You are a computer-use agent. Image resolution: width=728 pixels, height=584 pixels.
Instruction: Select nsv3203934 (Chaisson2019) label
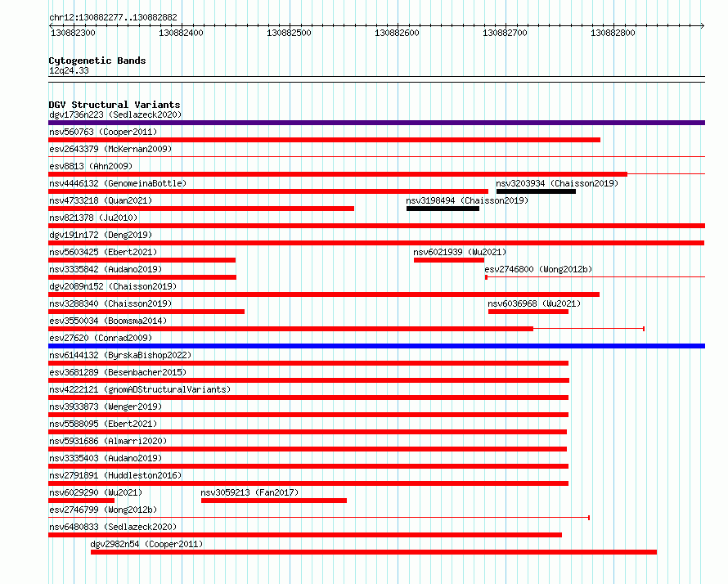coord(557,183)
